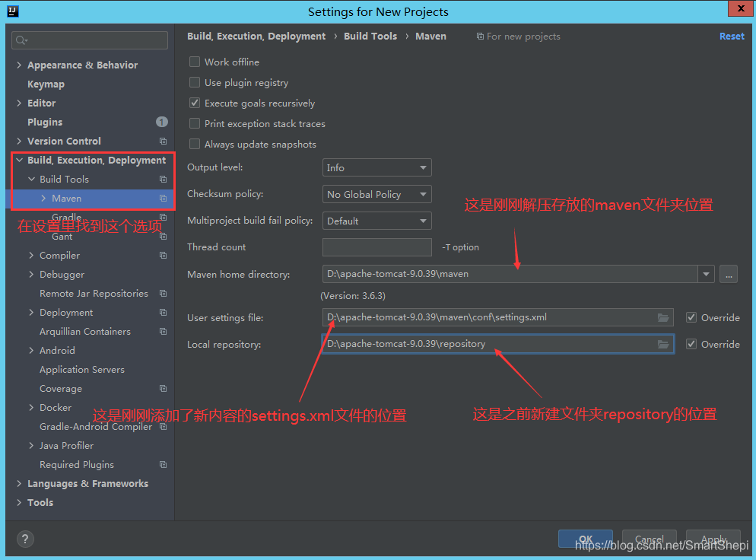Click the OK button
The width and height of the screenshot is (756, 560).
(x=586, y=539)
